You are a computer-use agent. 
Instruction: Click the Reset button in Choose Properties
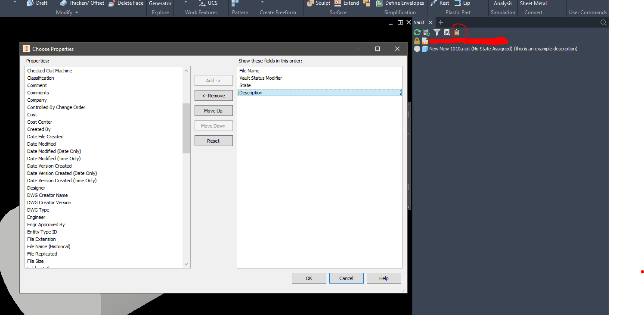point(214,140)
